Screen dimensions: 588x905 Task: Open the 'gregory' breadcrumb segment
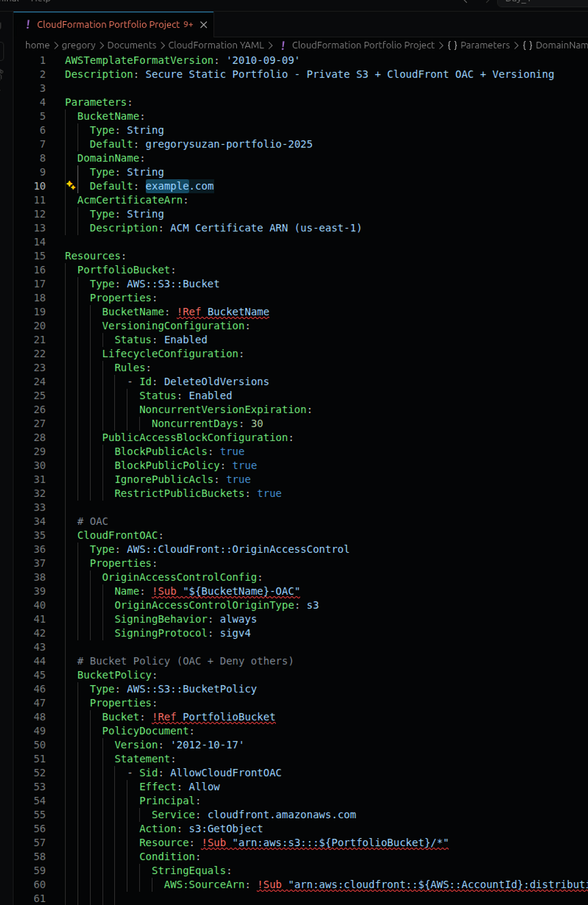coord(78,45)
